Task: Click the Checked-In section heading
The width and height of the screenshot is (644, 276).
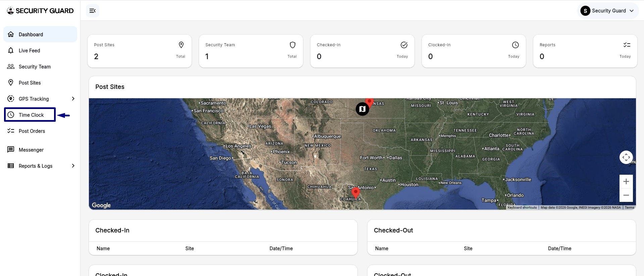Action: click(x=112, y=230)
